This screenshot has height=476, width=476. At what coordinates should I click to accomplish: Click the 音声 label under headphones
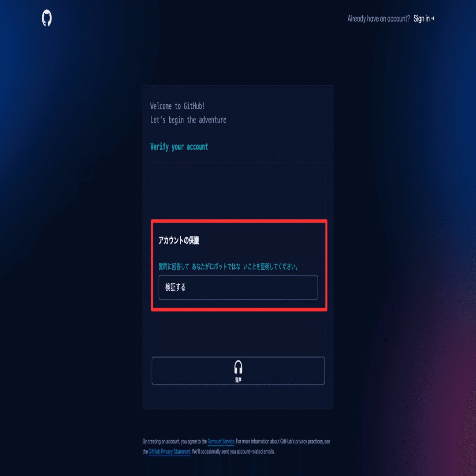click(x=238, y=380)
